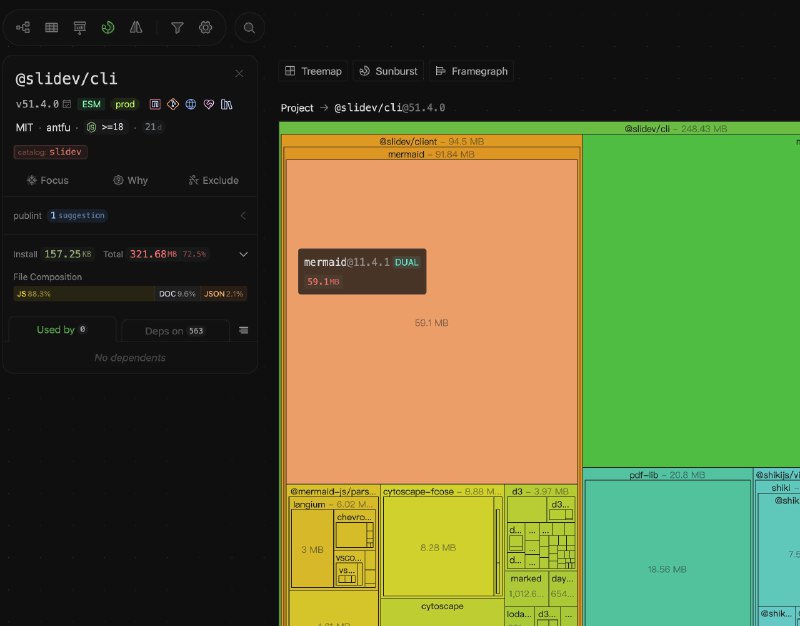
Task: Expand the publint suggestion arrow
Action: 243,215
